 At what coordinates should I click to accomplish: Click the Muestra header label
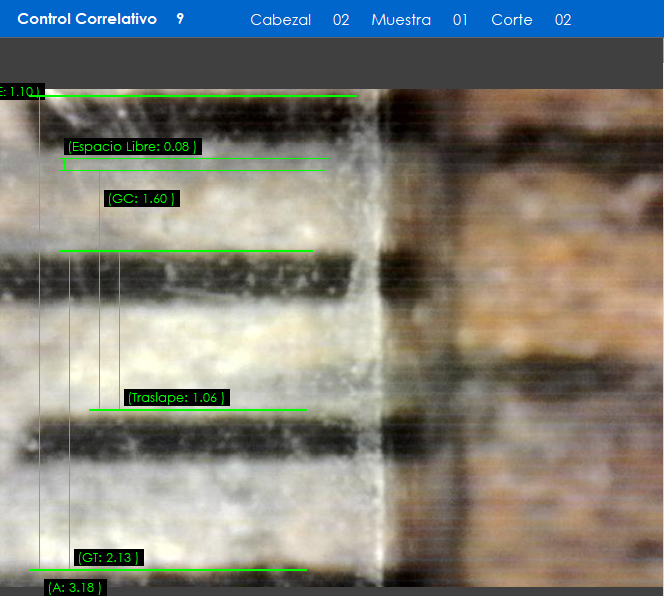tap(400, 20)
